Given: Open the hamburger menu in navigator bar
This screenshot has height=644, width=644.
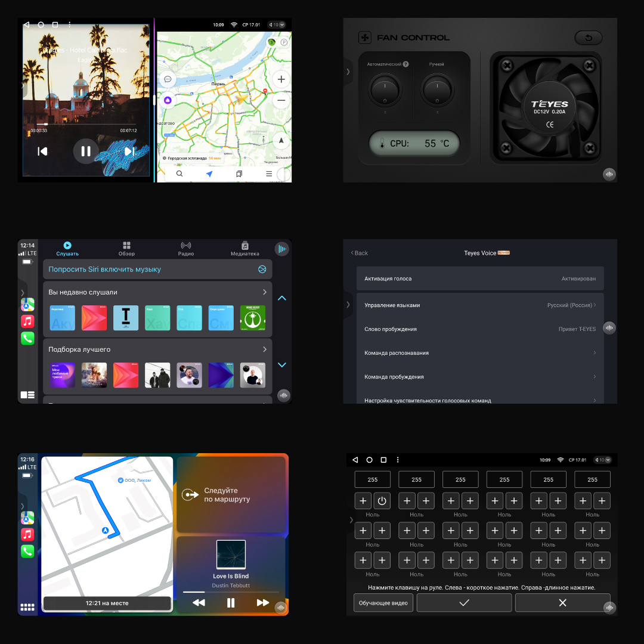Looking at the screenshot, I should (x=269, y=174).
